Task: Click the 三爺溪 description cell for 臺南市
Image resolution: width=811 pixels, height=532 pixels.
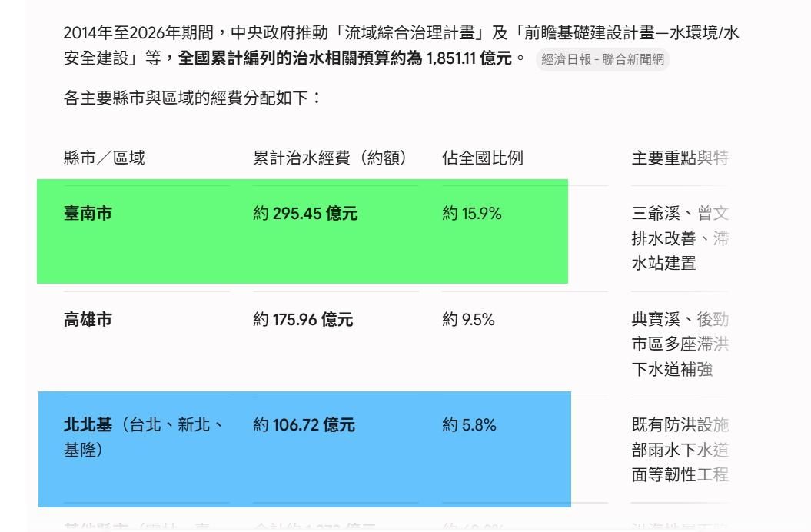Action: [680, 238]
